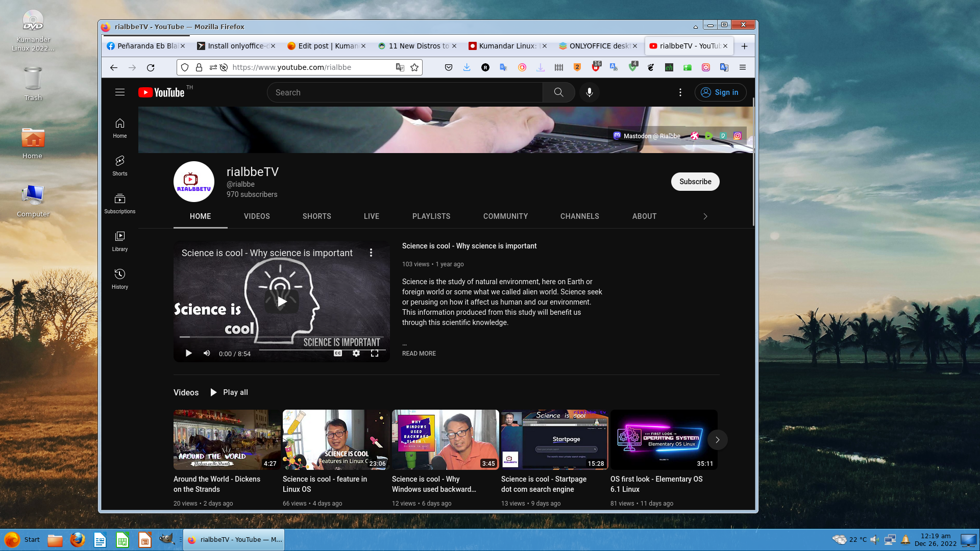Switch to the CHANNELS tab
The height and width of the screenshot is (551, 980).
tap(580, 216)
